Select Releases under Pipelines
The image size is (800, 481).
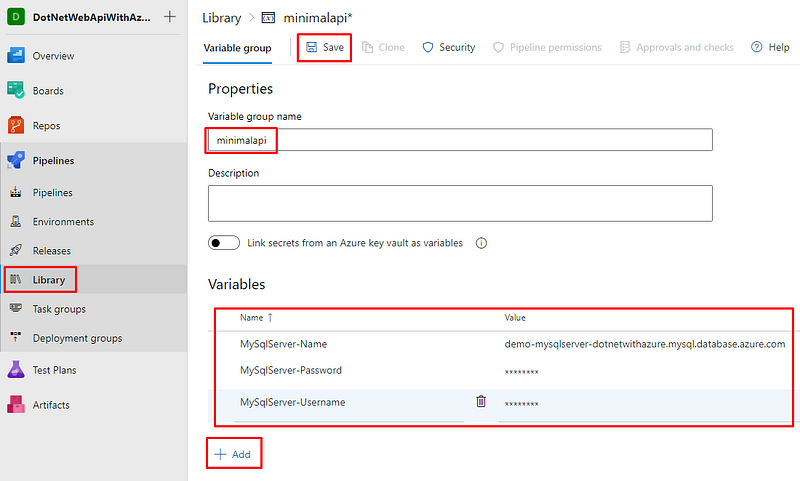(x=52, y=250)
